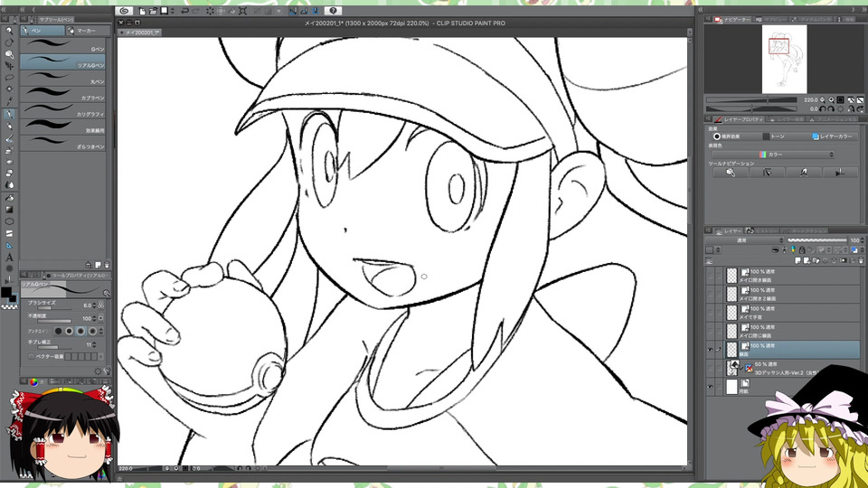This screenshot has height=488, width=868.
Task: Click the Redo arrow in command bar
Action: (x=196, y=11)
